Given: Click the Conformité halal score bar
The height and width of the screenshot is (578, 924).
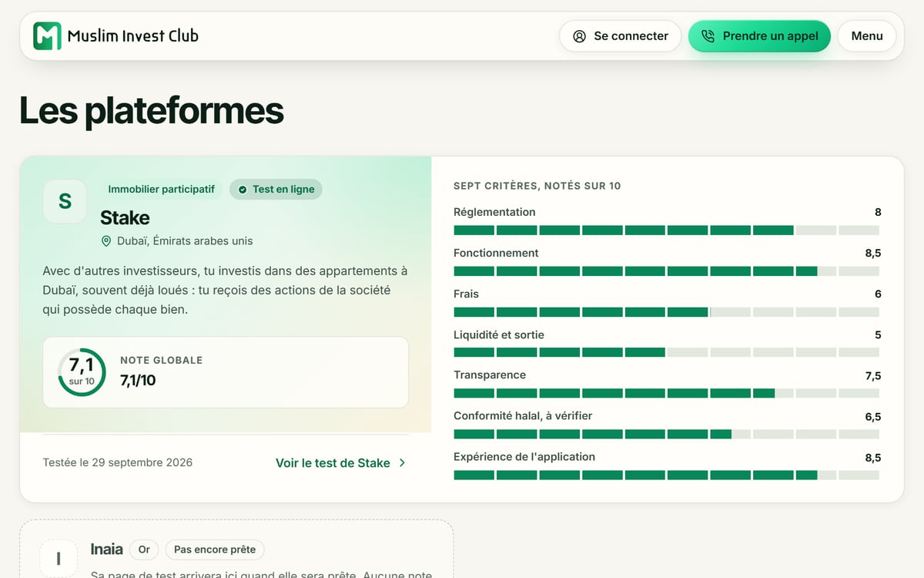Looking at the screenshot, I should click(x=666, y=434).
